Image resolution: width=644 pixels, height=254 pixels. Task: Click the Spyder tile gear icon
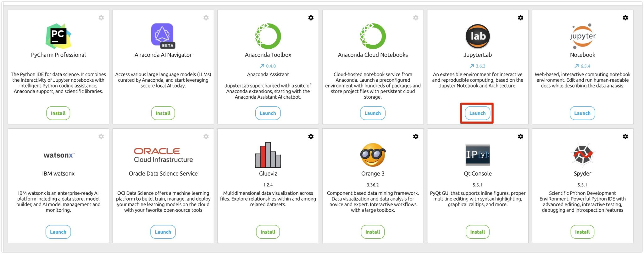click(x=625, y=137)
